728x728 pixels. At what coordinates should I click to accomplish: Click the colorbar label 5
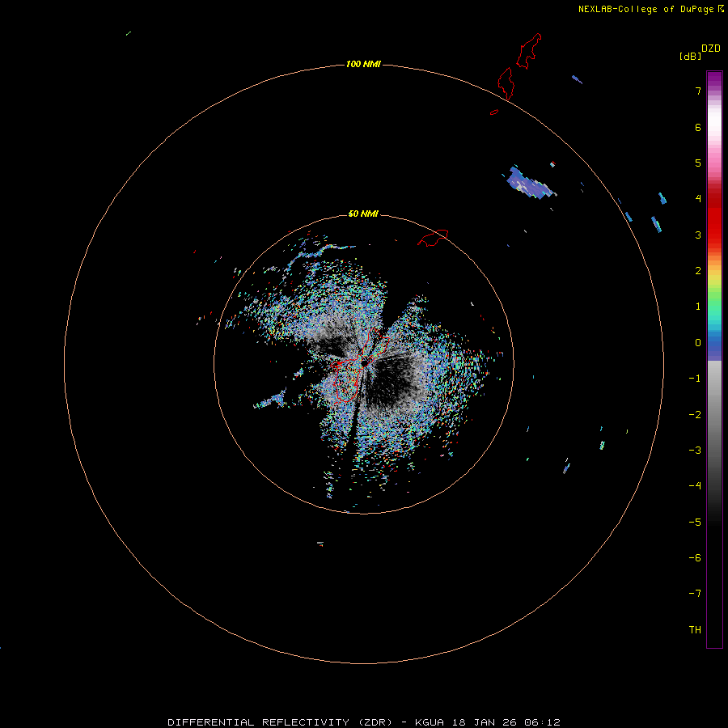[x=698, y=163]
